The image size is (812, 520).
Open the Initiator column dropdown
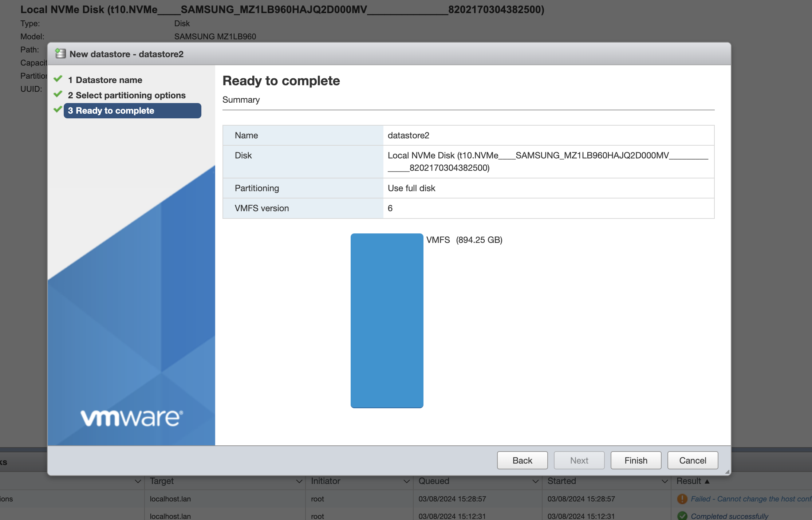(406, 481)
